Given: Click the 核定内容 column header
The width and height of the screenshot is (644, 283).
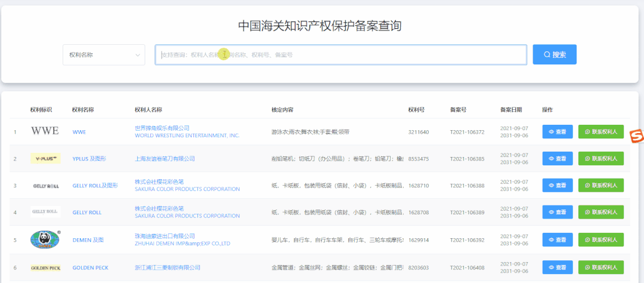Looking at the screenshot, I should click(x=282, y=110).
